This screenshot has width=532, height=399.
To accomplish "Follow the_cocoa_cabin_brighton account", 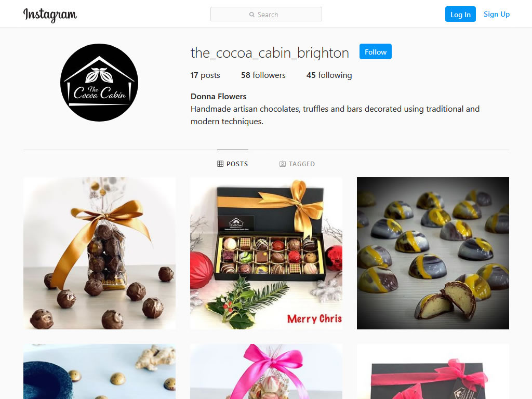I will coord(375,51).
